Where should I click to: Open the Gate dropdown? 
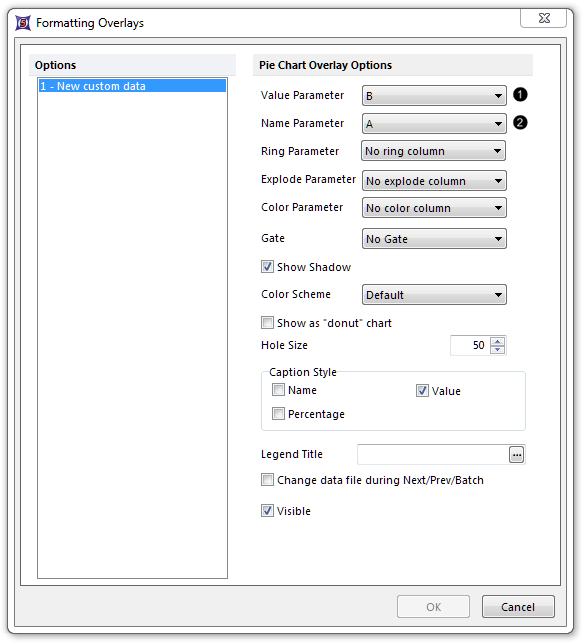(434, 239)
